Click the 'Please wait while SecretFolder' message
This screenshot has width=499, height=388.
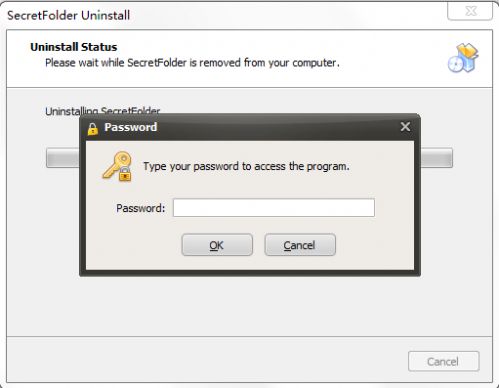192,63
